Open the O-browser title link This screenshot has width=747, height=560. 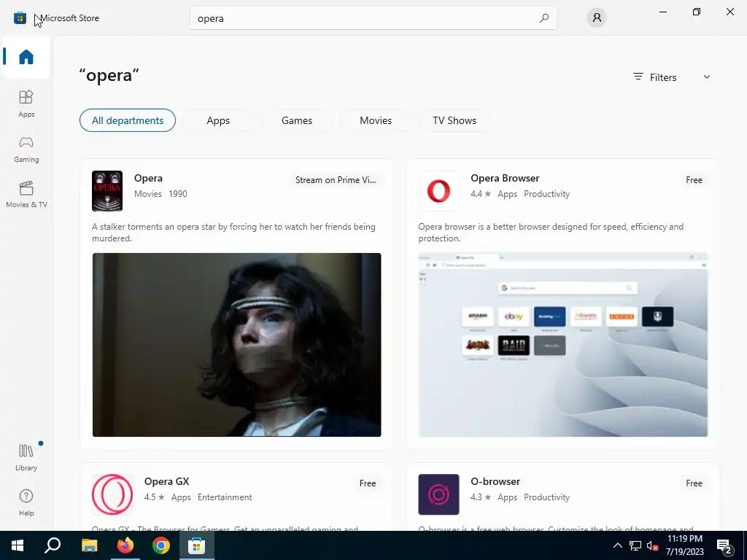point(495,481)
